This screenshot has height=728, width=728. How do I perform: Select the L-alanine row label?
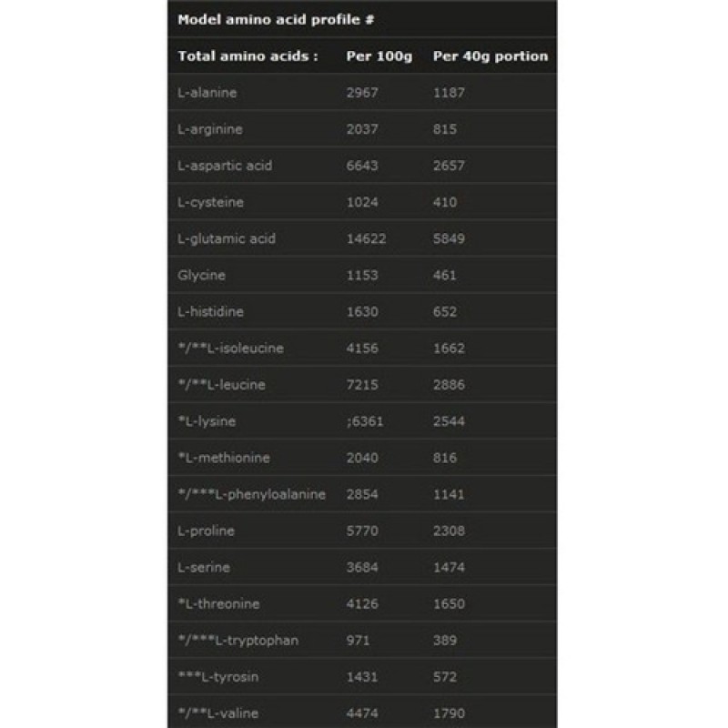coord(208,93)
